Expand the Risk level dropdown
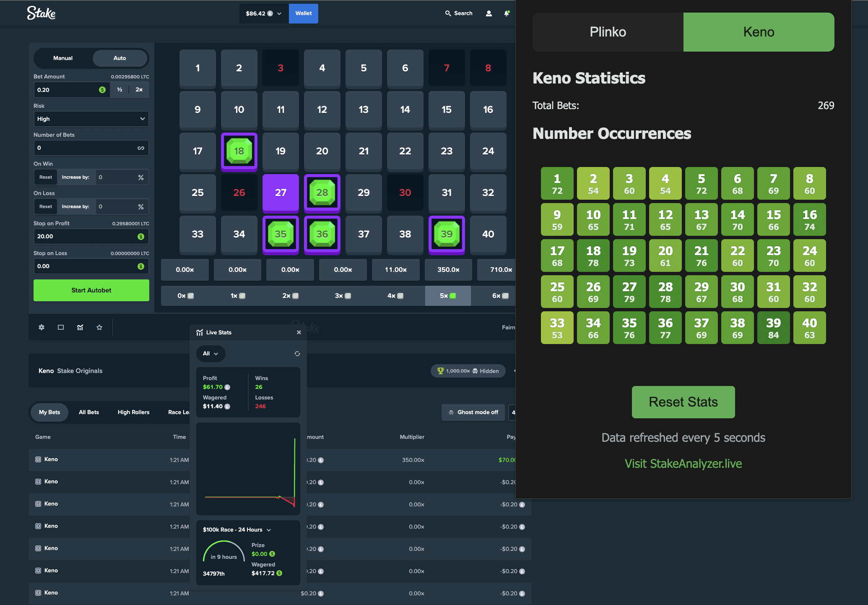This screenshot has height=605, width=868. coord(90,119)
